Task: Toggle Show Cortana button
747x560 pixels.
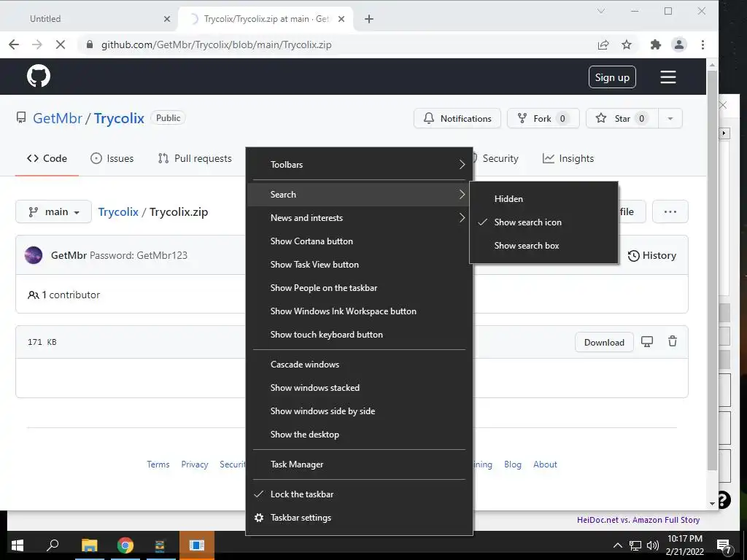Action: coord(359,241)
